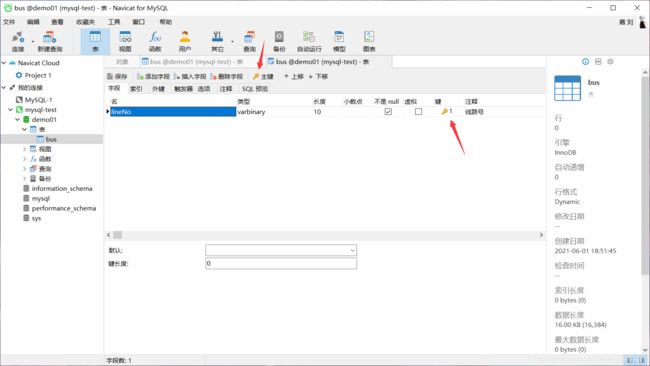Click 插入字段 insert field button
The image size is (650, 366).
(190, 76)
